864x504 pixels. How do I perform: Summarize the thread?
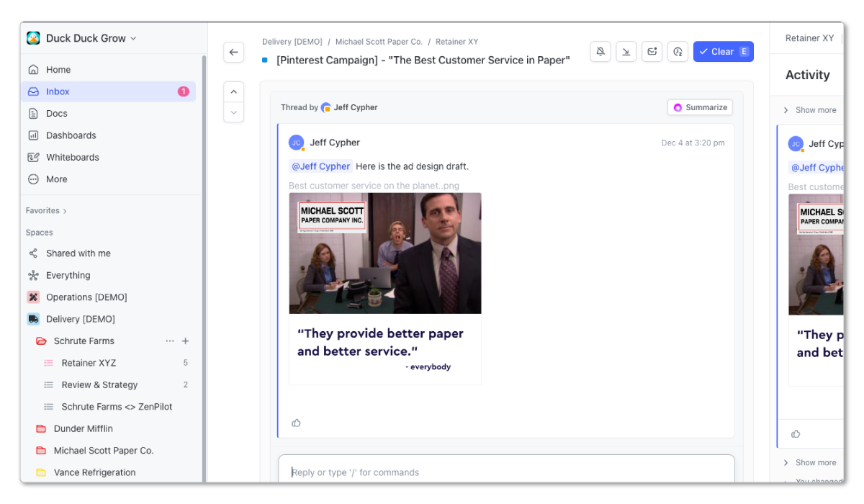click(700, 107)
